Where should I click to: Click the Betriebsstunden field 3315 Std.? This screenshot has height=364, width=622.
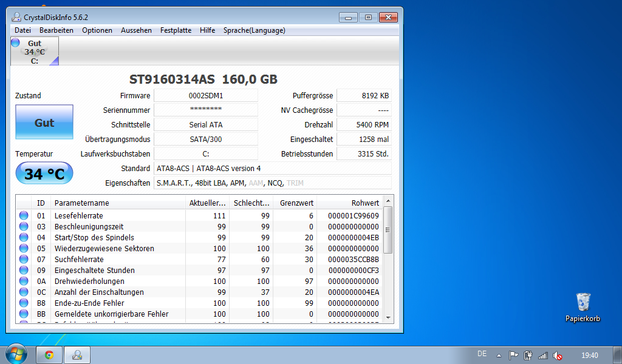(364, 153)
